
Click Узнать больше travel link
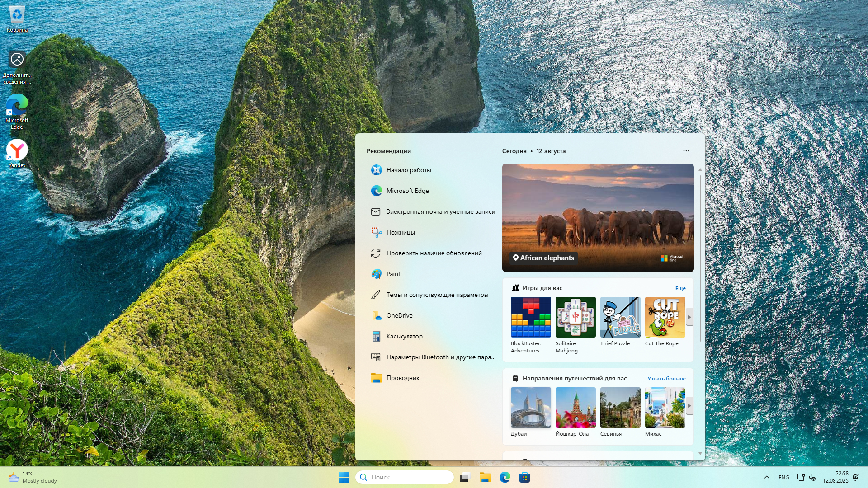pyautogui.click(x=666, y=379)
